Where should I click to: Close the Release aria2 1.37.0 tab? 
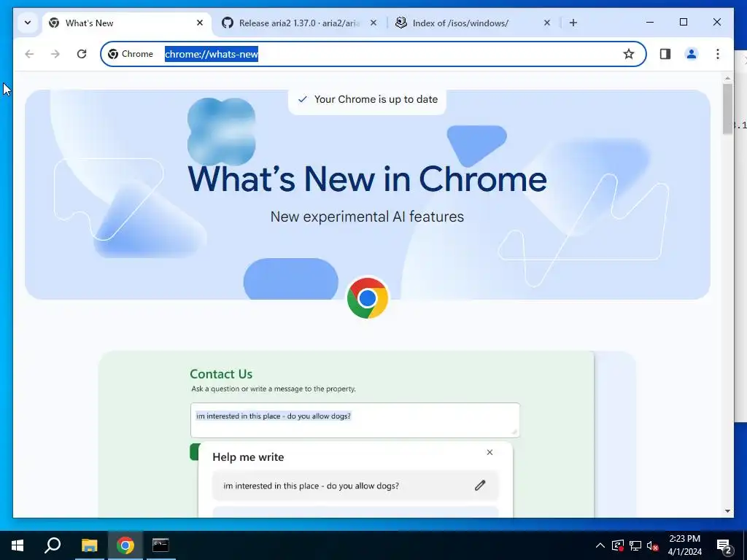click(373, 23)
